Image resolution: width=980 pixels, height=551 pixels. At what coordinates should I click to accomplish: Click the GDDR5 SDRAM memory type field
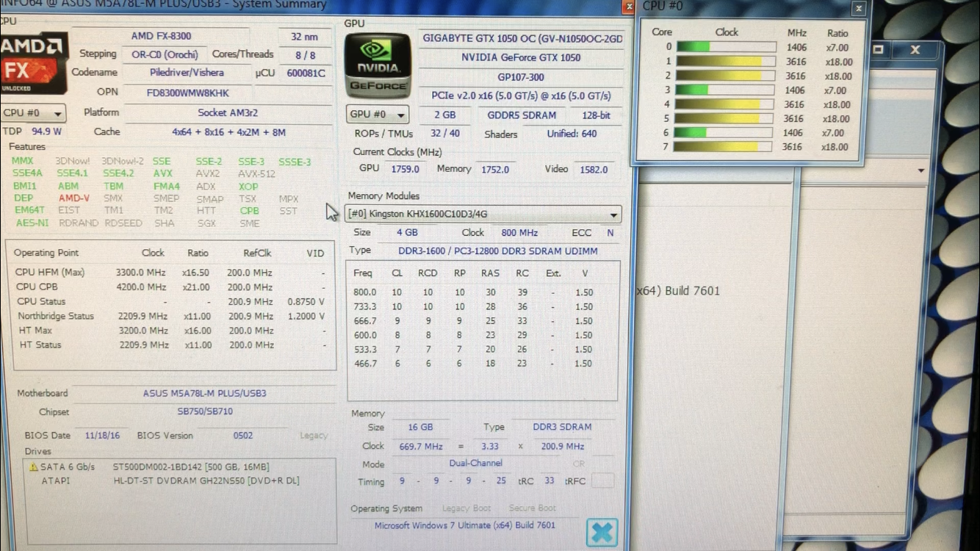[522, 115]
